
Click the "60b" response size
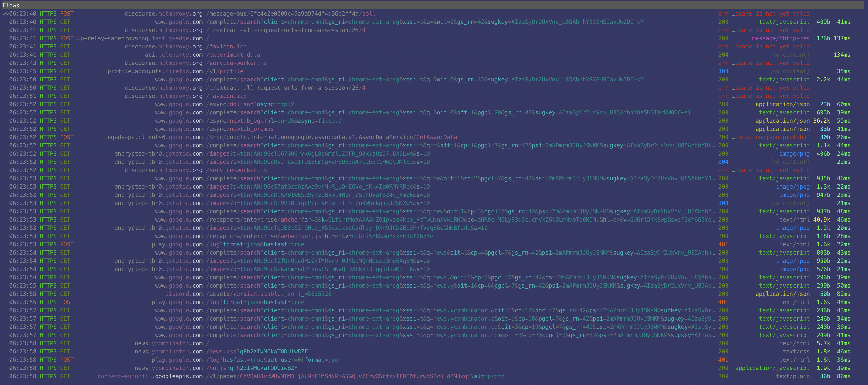825,294
